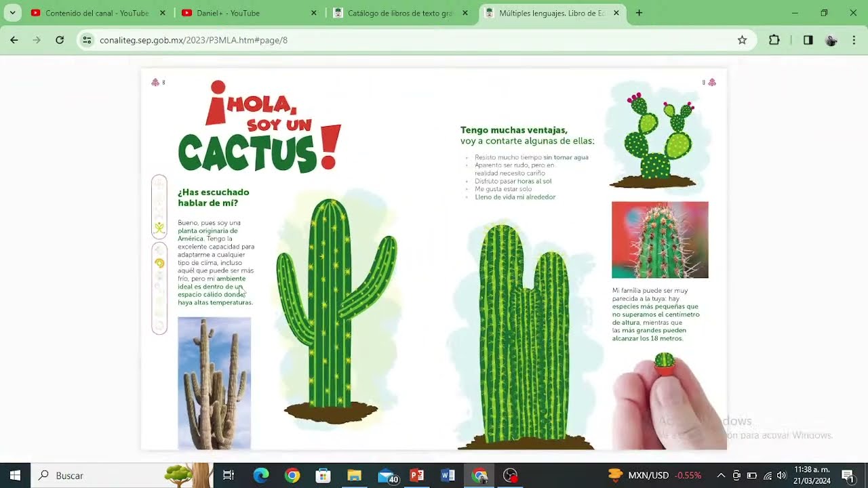Image resolution: width=868 pixels, height=488 pixels.
Task: Bookmark this page with the star icon
Action: (x=742, y=40)
